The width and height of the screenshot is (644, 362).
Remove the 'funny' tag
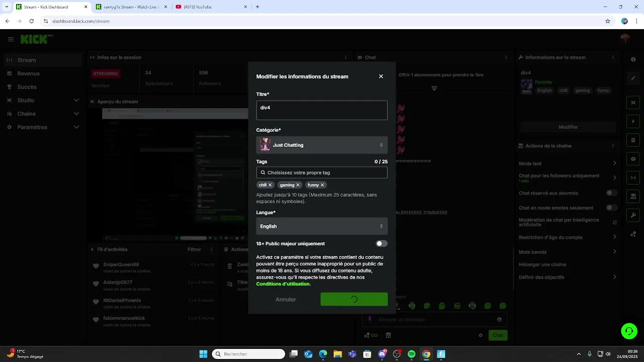coord(323,185)
